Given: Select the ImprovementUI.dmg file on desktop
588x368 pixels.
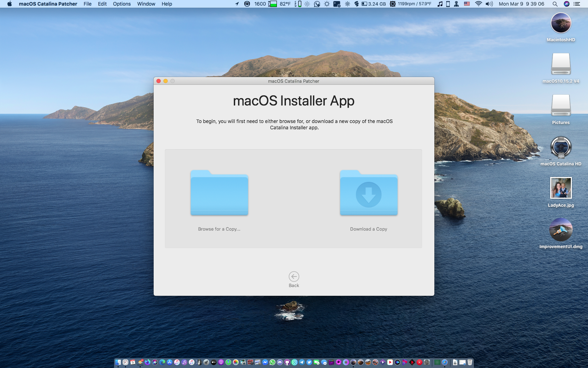Looking at the screenshot, I should tap(561, 229).
